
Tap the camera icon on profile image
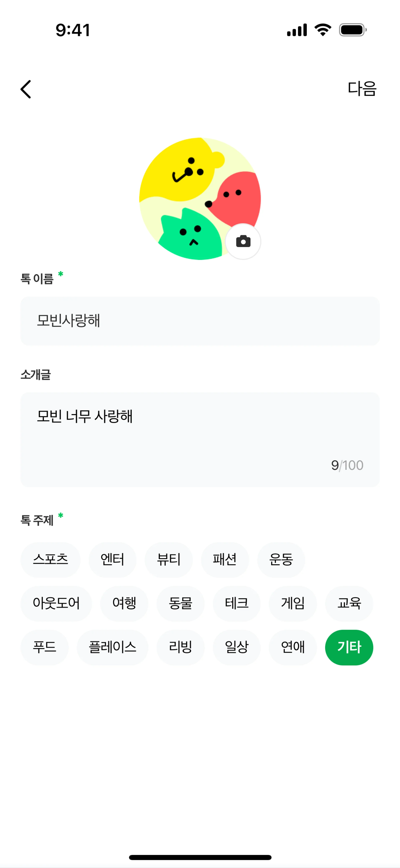tap(243, 242)
